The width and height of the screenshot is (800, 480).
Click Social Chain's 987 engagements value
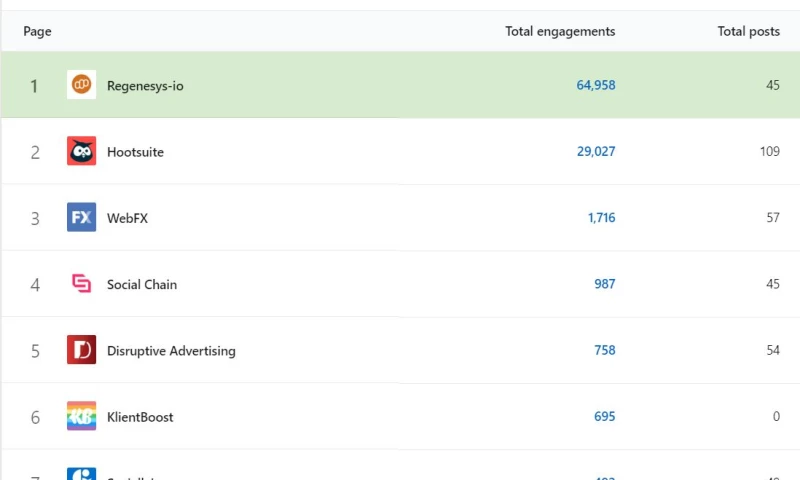(605, 284)
